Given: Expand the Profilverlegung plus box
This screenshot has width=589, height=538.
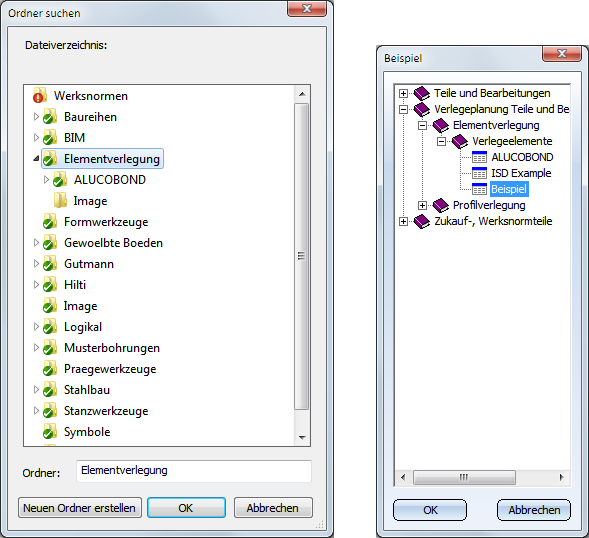Looking at the screenshot, I should click(x=423, y=205).
